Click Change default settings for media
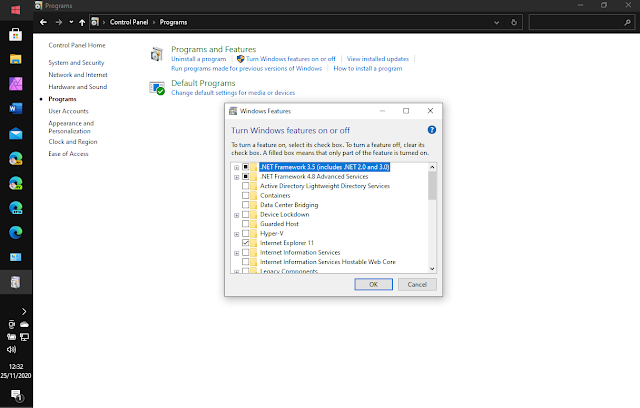The image size is (640, 408). tap(233, 93)
